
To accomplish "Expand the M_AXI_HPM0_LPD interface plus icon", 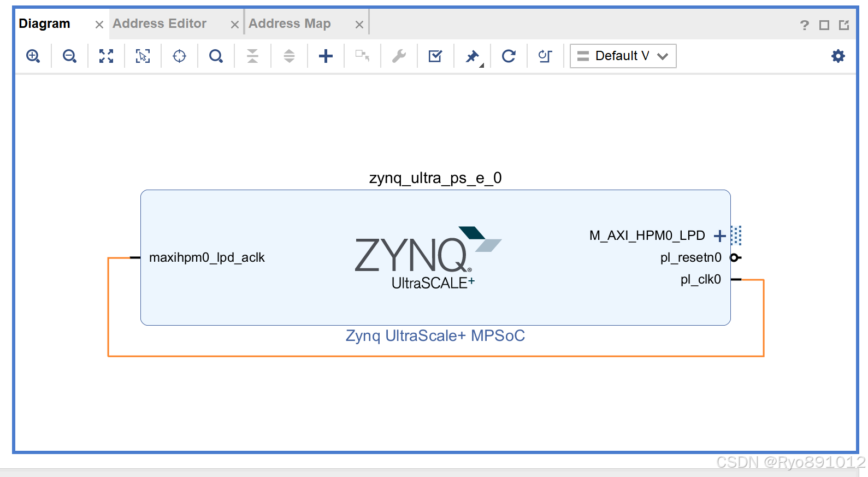I will [x=720, y=235].
